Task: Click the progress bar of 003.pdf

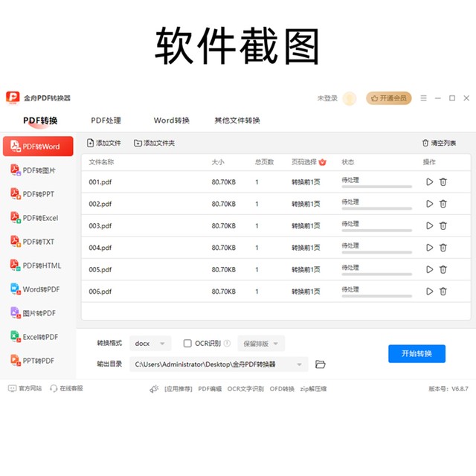Action: (377, 231)
